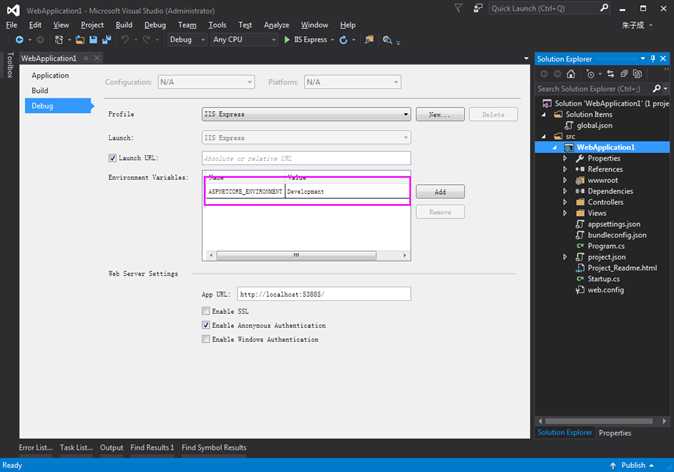Viewport: 674px width, 472px height.
Task: Expand the wwwroot node
Action: click(x=565, y=180)
